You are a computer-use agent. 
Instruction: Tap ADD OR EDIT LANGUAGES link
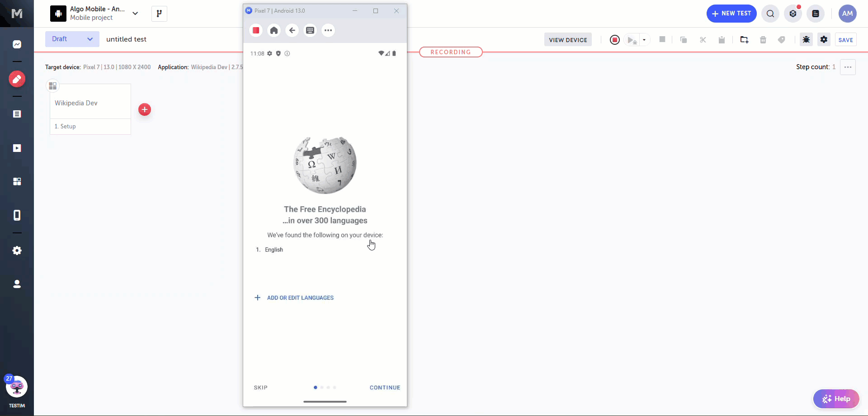(x=300, y=298)
